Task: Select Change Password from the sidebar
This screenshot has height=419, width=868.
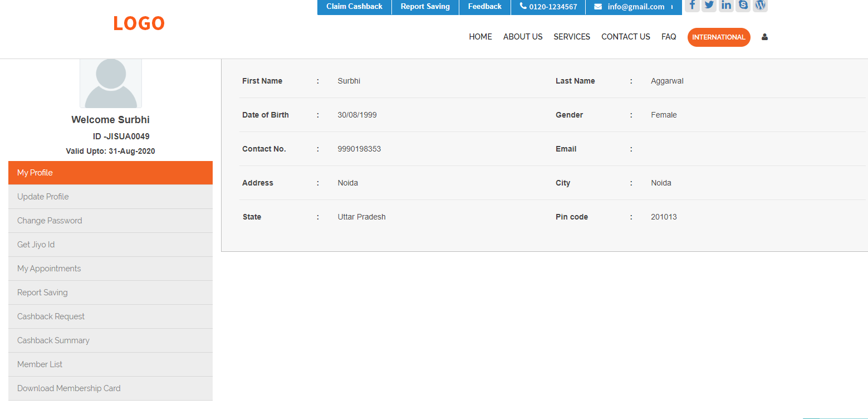Action: click(x=50, y=220)
